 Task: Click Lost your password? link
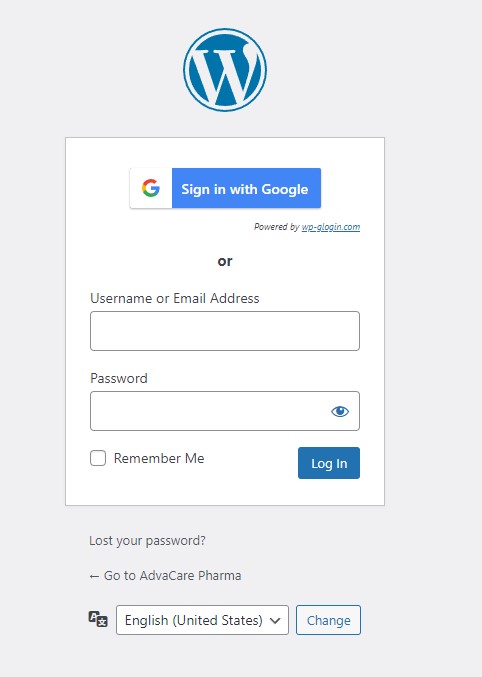point(147,541)
